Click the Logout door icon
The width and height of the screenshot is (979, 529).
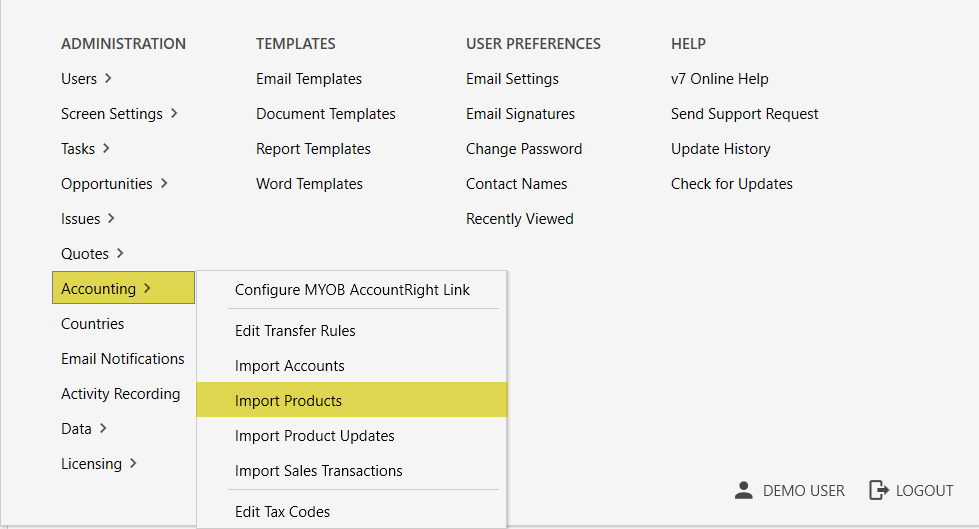(878, 490)
